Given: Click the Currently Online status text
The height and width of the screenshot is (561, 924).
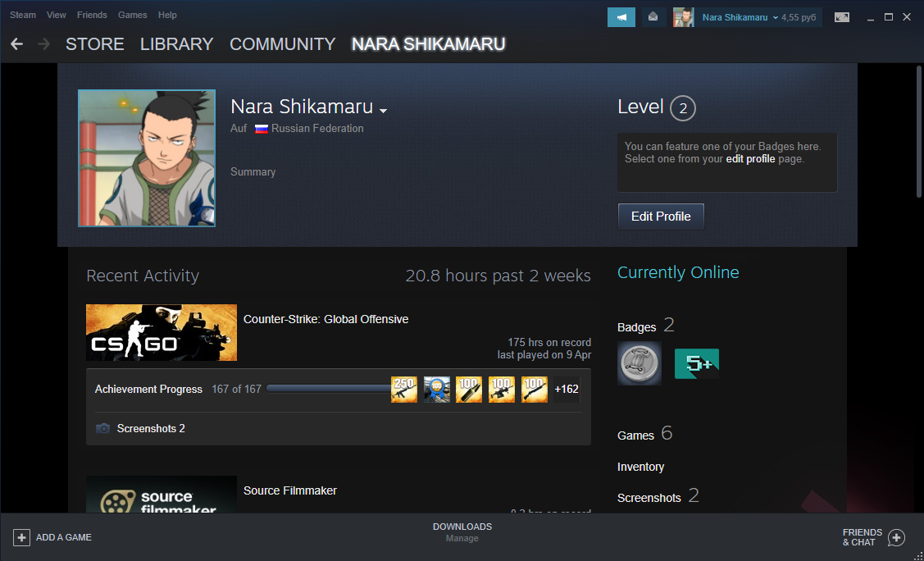Looking at the screenshot, I should point(678,272).
